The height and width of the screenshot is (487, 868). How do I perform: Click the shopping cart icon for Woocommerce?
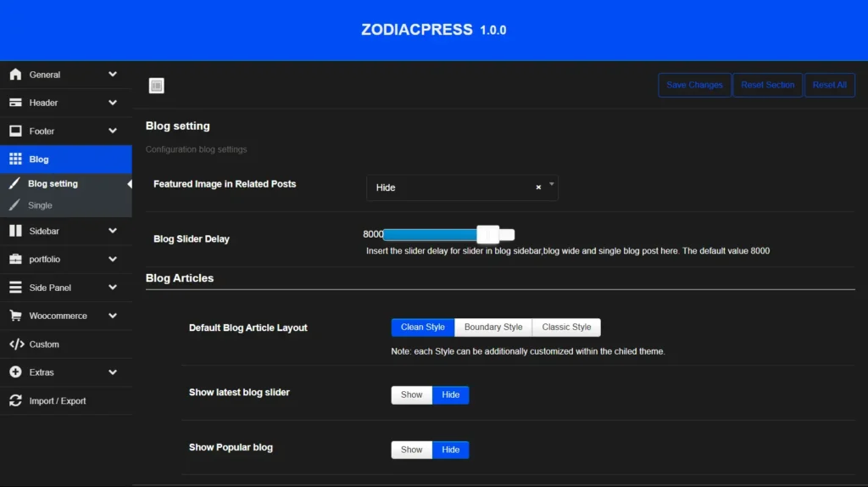15,316
